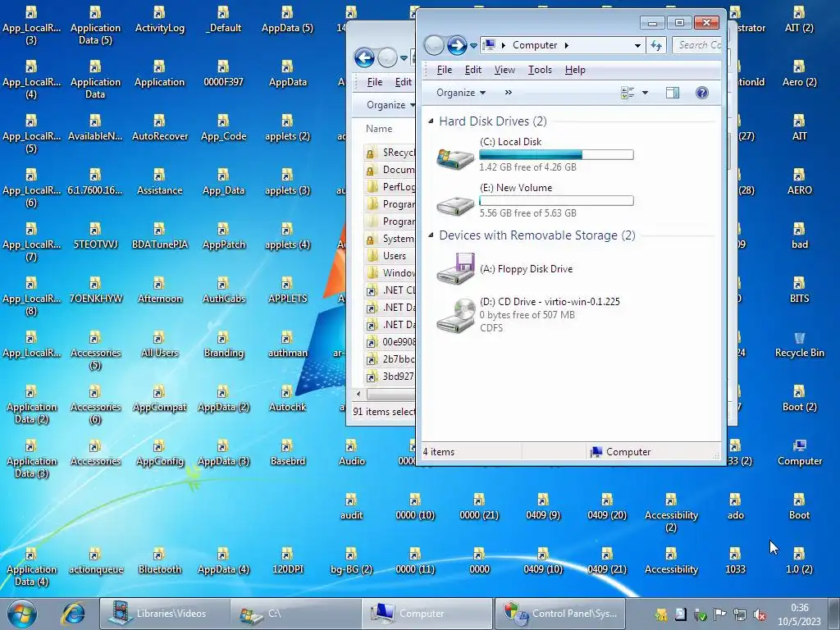The width and height of the screenshot is (840, 630).
Task: Show the preview pane icon
Action: click(673, 93)
